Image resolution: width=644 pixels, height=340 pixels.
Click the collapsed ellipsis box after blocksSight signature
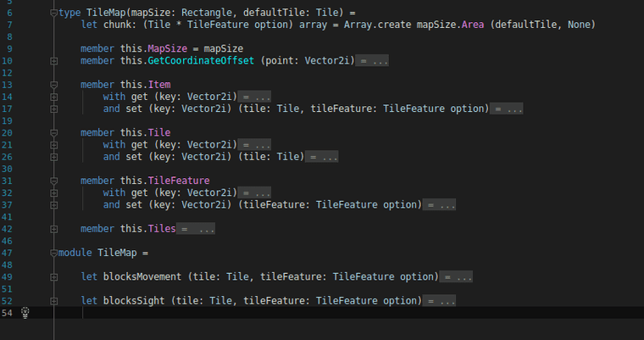click(x=441, y=301)
